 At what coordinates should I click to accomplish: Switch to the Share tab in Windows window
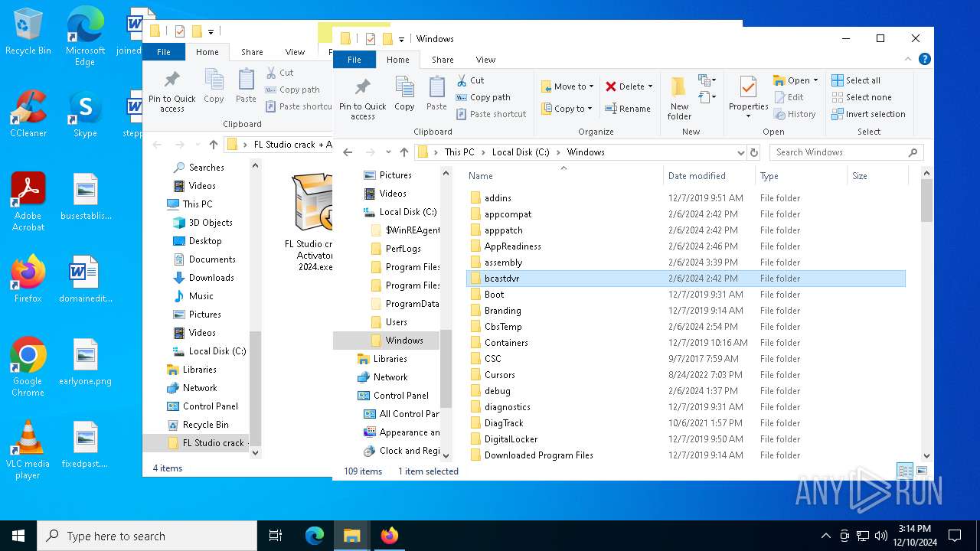(443, 60)
